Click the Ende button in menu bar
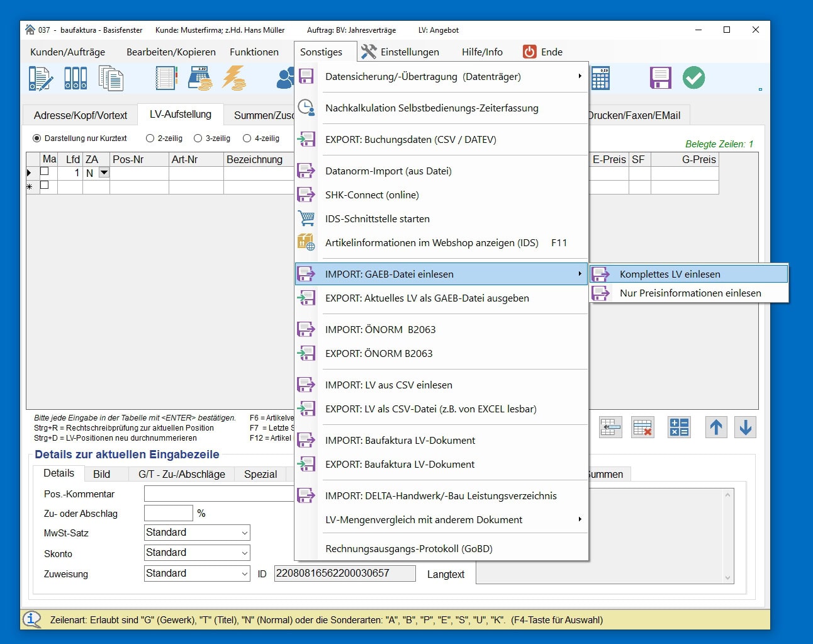813x644 pixels. click(x=543, y=52)
